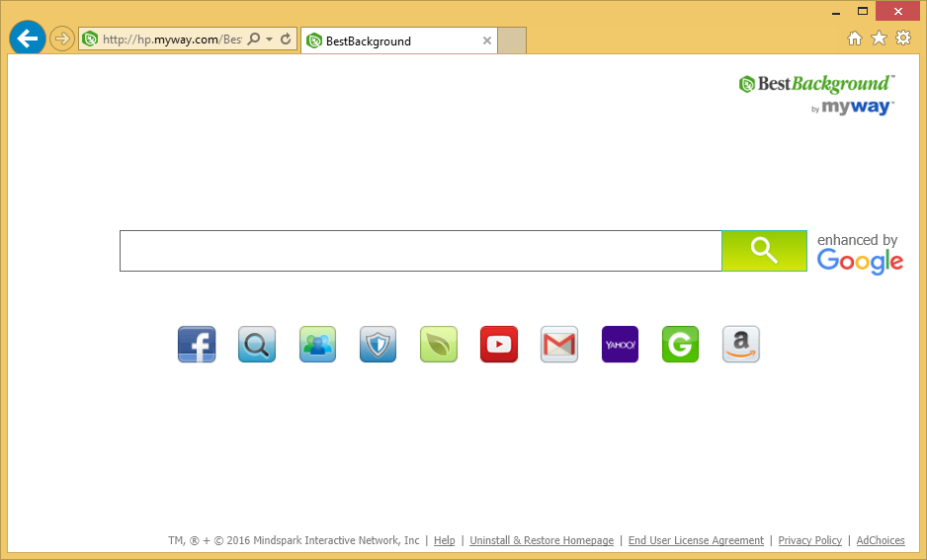Open the Help footer link
The width and height of the screenshot is (927, 560).
[x=445, y=540]
